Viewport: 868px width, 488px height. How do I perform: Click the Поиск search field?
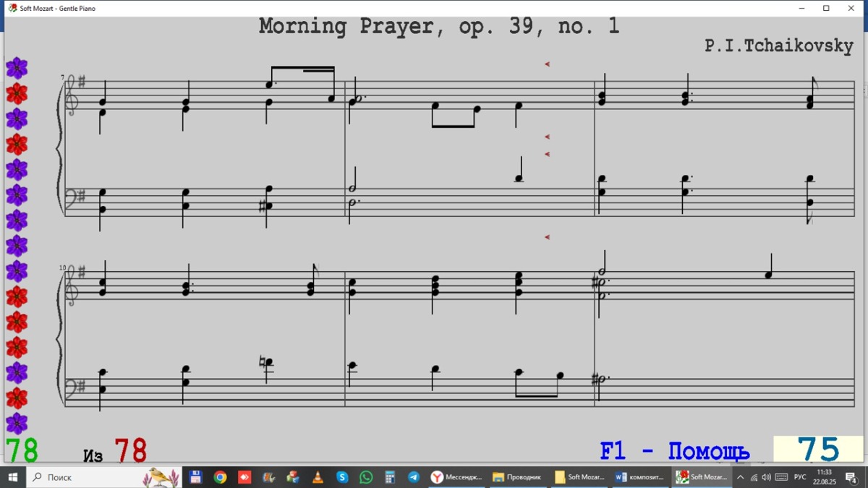103,477
